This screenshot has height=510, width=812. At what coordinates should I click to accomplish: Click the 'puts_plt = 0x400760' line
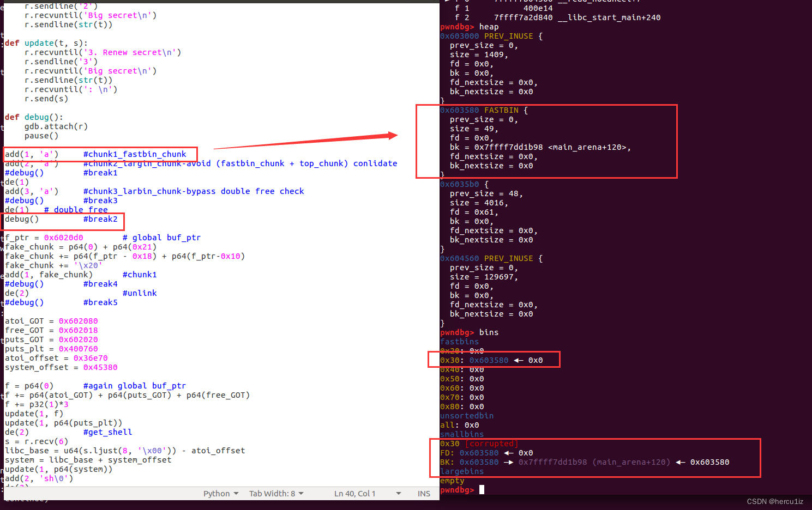(x=51, y=349)
